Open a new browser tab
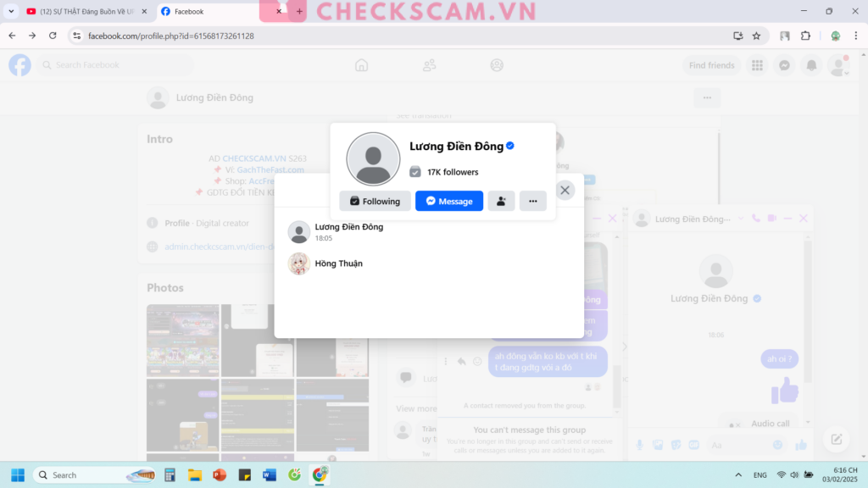Viewport: 868px width, 488px height. pyautogui.click(x=299, y=12)
